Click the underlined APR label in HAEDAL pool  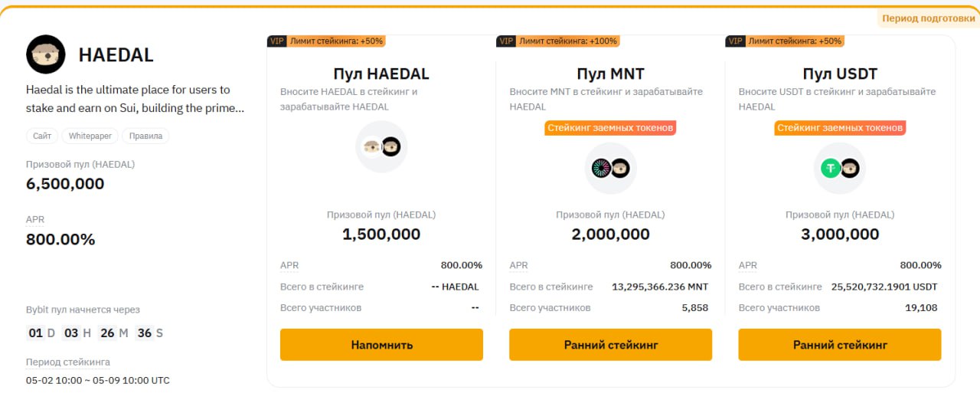tap(289, 266)
